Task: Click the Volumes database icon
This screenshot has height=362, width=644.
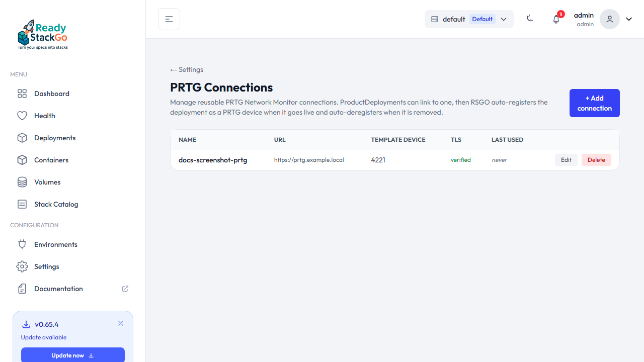Action: click(22, 182)
